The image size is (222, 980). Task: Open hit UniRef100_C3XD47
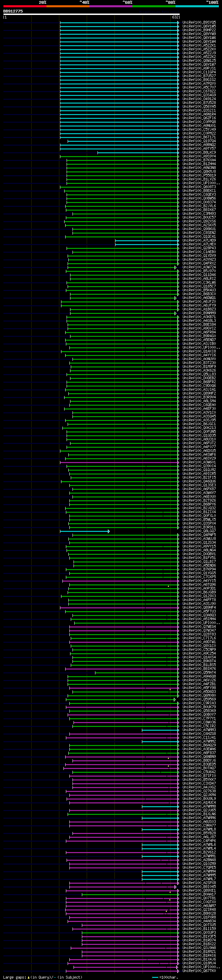(199, 783)
